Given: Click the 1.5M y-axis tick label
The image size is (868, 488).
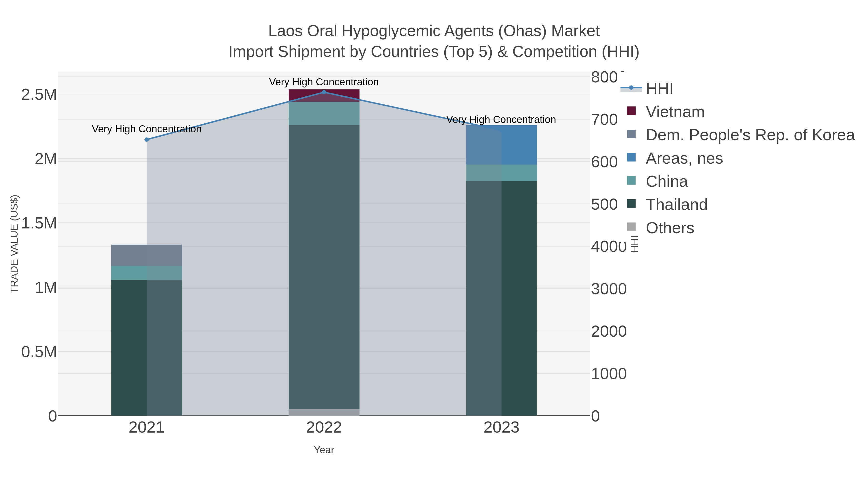Looking at the screenshot, I should [39, 223].
